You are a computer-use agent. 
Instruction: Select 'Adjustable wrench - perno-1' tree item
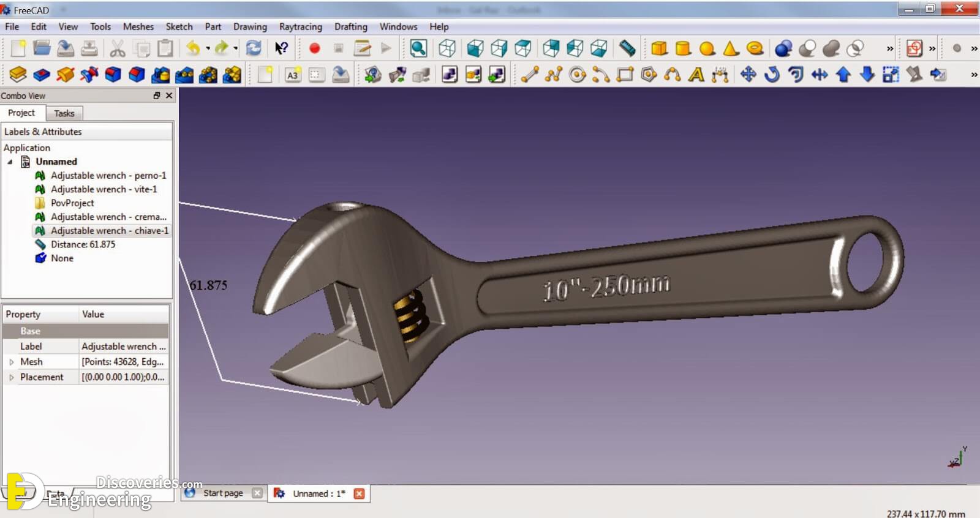(x=108, y=175)
